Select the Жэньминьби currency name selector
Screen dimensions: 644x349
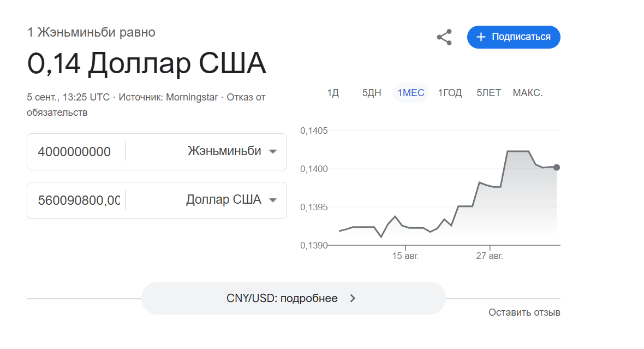pos(224,151)
